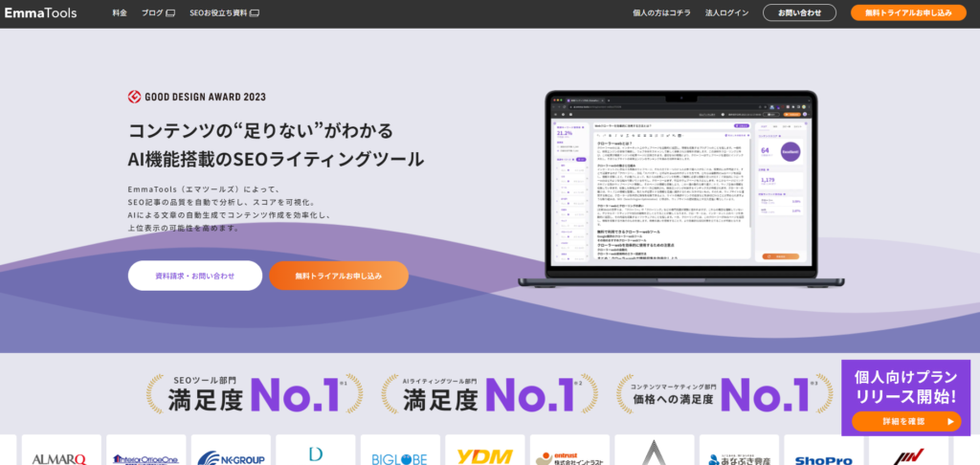This screenshot has height=465, width=980.
Task: Click the 個人の方はコチラ link
Action: click(x=661, y=13)
